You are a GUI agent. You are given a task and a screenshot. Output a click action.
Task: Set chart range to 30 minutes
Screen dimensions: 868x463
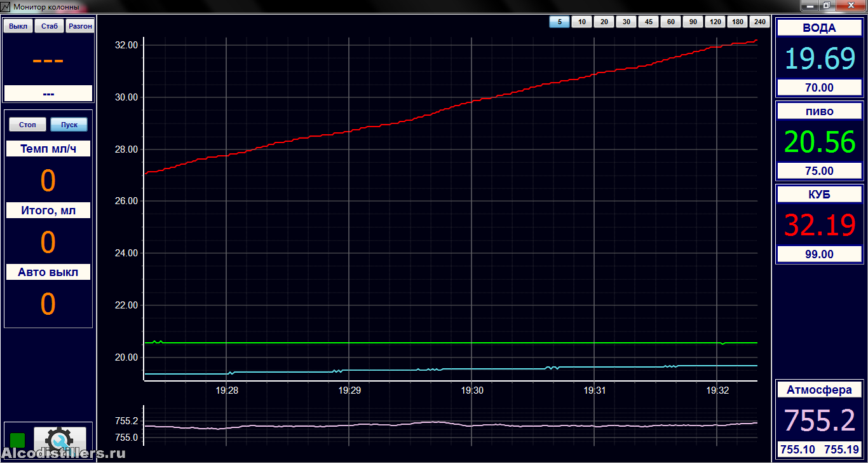pyautogui.click(x=626, y=22)
